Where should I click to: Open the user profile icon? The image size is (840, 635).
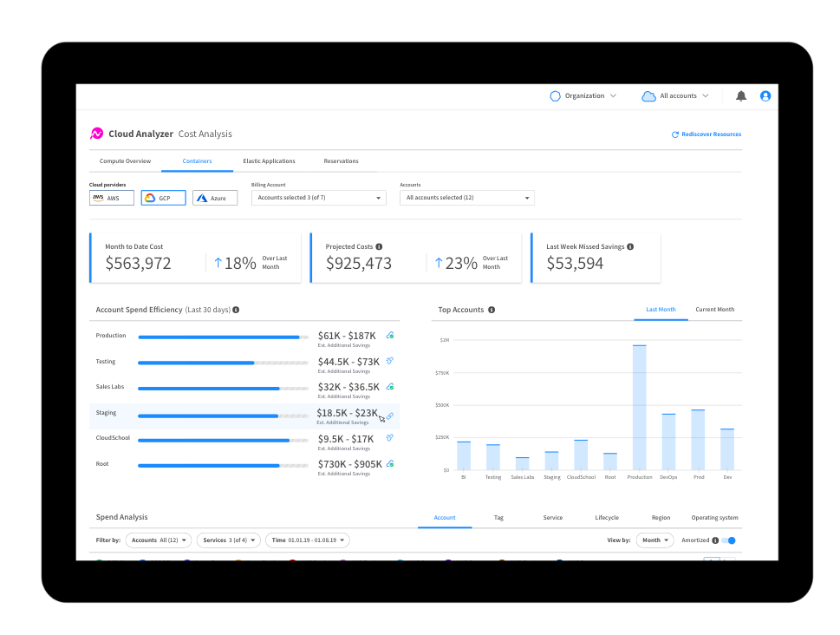coord(765,96)
